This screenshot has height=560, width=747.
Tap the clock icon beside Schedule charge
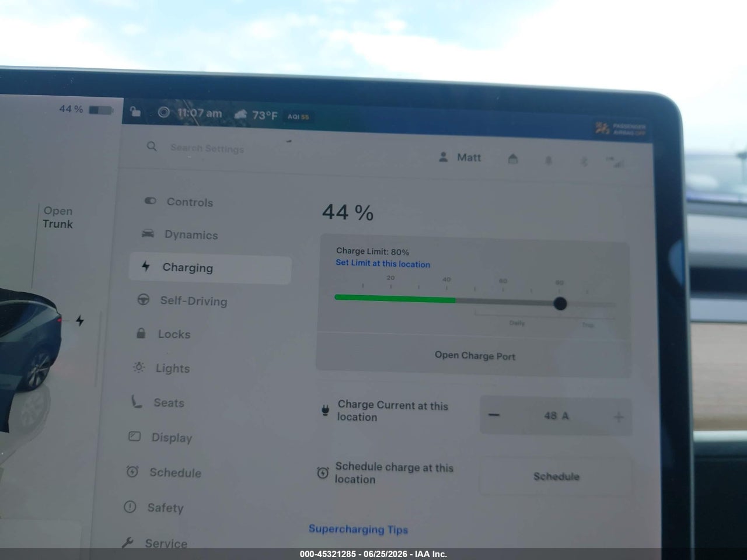(323, 473)
